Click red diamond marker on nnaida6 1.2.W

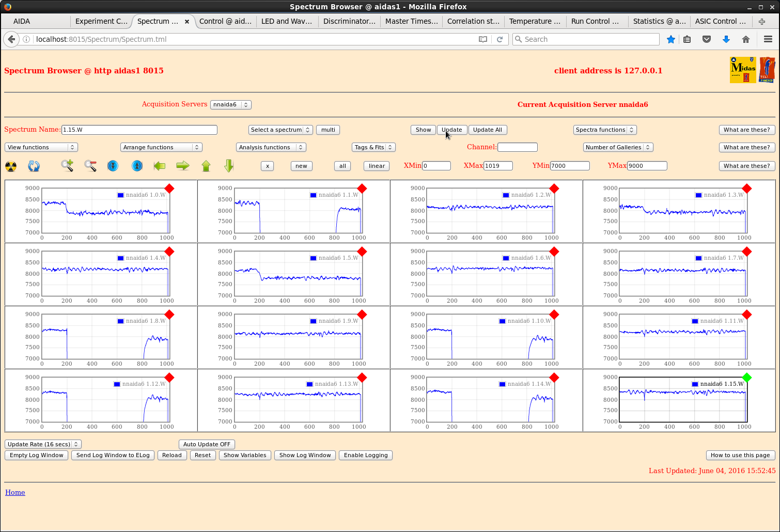tap(554, 189)
